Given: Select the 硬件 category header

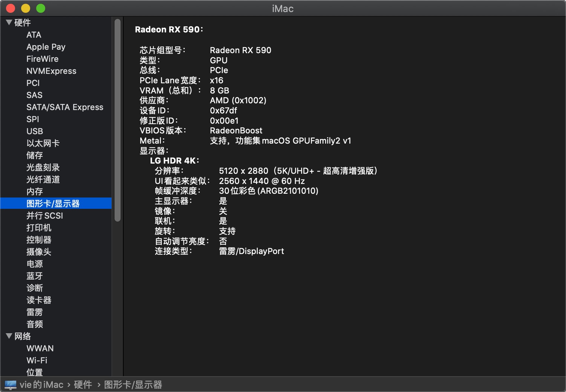Looking at the screenshot, I should tap(23, 23).
